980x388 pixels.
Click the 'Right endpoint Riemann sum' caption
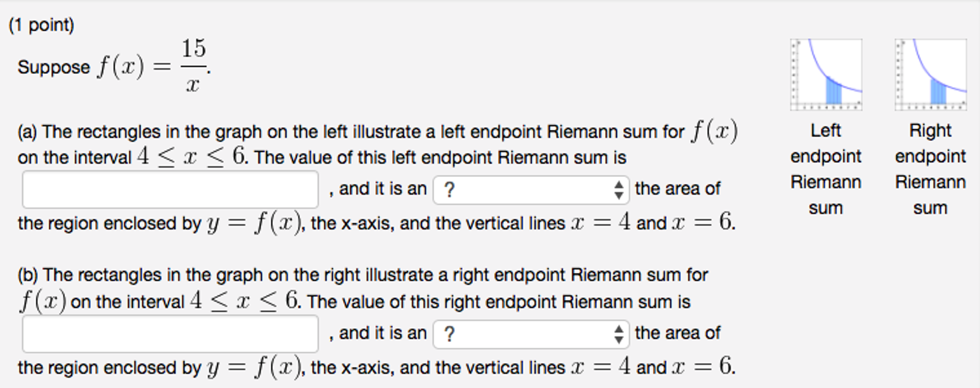930,168
